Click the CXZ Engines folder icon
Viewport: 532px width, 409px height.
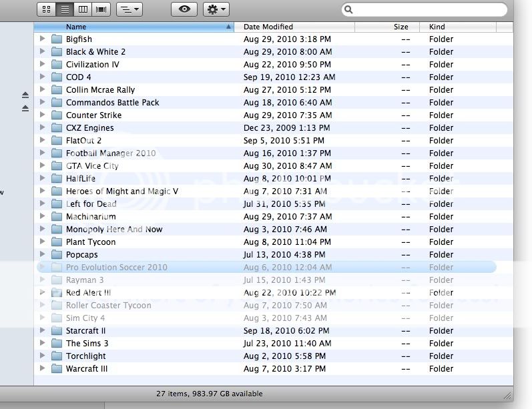click(57, 128)
